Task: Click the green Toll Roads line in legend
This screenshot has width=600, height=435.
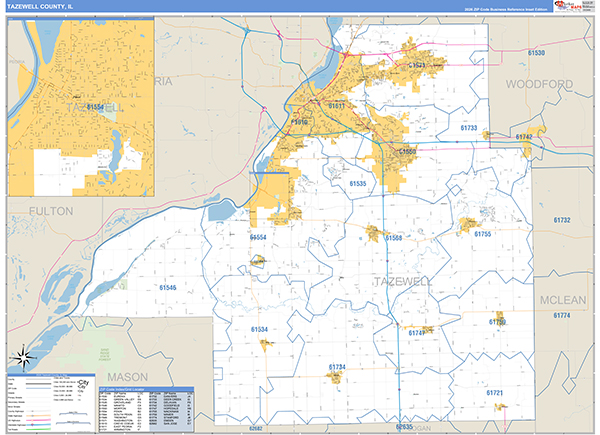Action: [38, 429]
